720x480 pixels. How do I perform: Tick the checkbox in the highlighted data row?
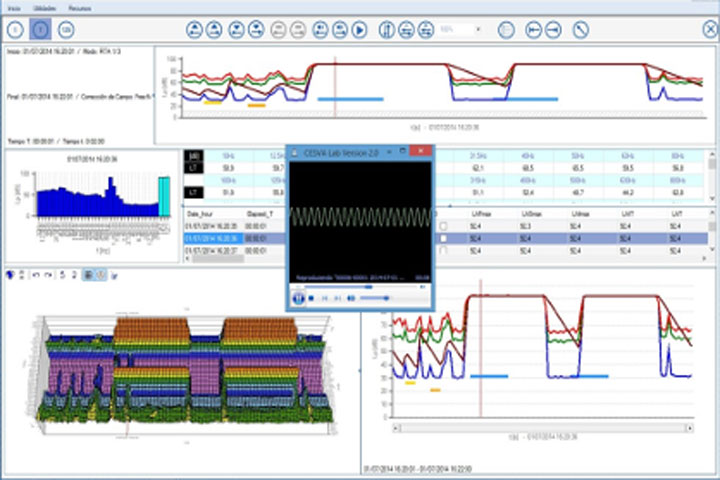[x=443, y=238]
